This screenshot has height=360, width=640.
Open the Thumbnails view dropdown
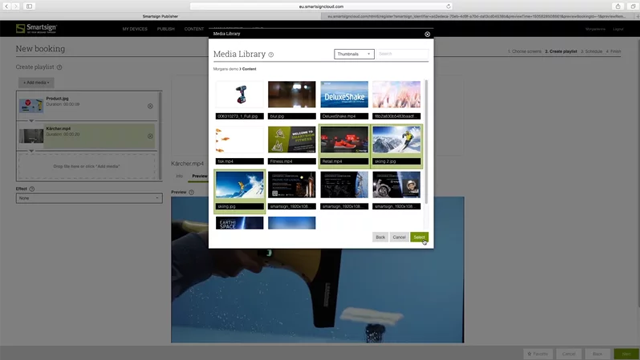(x=354, y=54)
